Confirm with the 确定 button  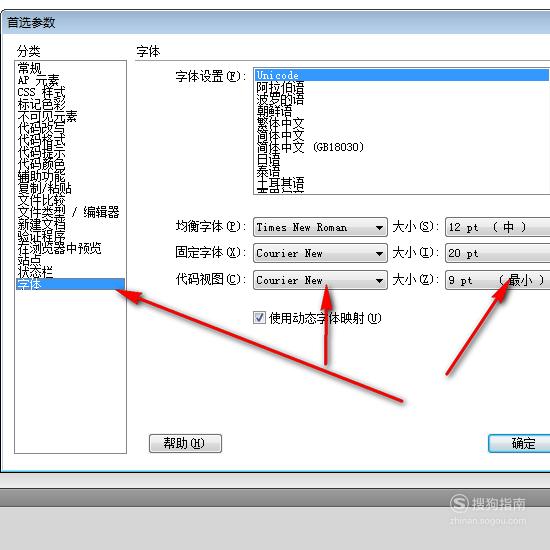(x=519, y=443)
